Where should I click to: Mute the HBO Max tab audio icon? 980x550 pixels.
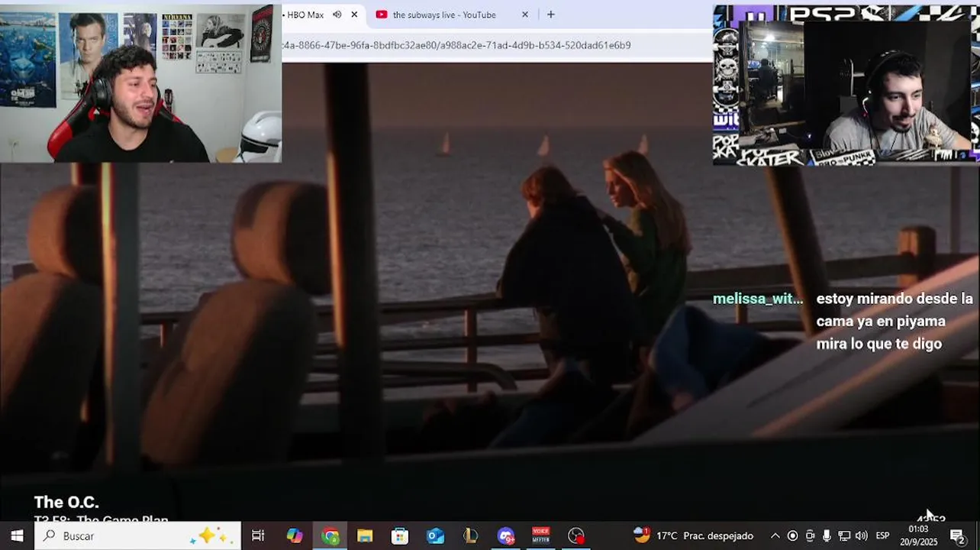337,15
